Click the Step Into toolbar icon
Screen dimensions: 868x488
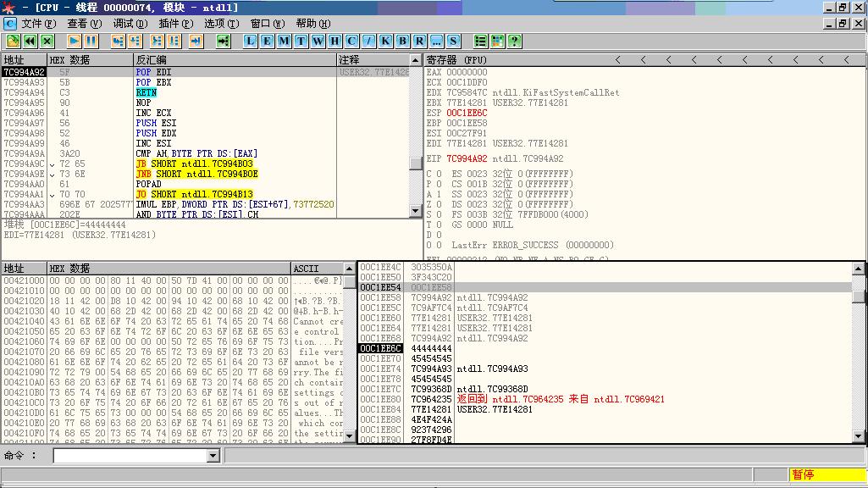tap(117, 41)
